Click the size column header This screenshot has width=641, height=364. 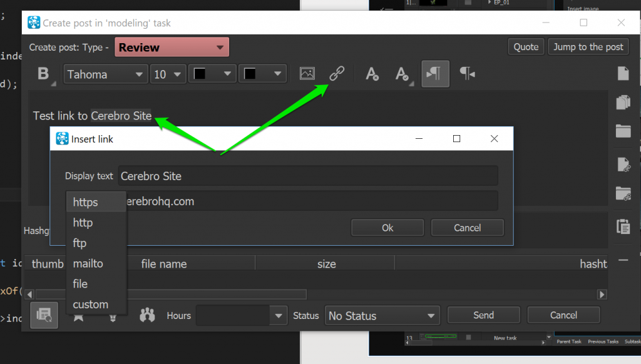pyautogui.click(x=326, y=264)
